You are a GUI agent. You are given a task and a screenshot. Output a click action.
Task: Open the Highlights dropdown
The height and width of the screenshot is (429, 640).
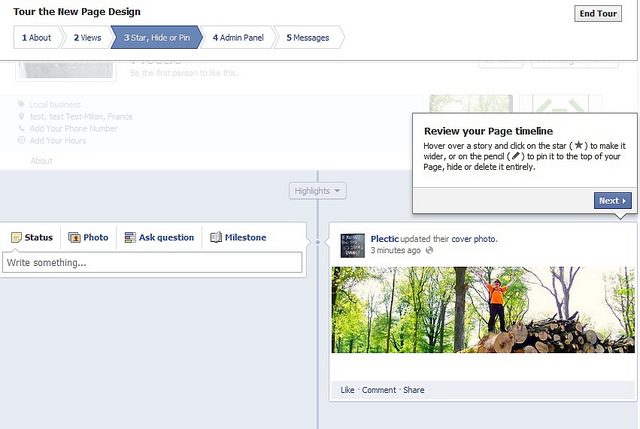tap(318, 190)
